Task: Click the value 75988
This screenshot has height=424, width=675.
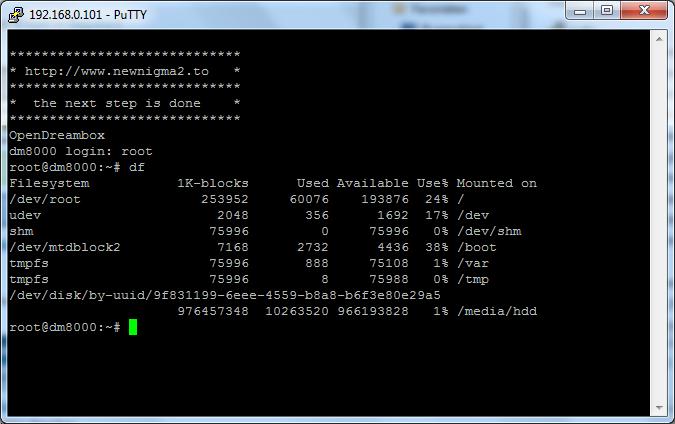Action: (x=389, y=279)
